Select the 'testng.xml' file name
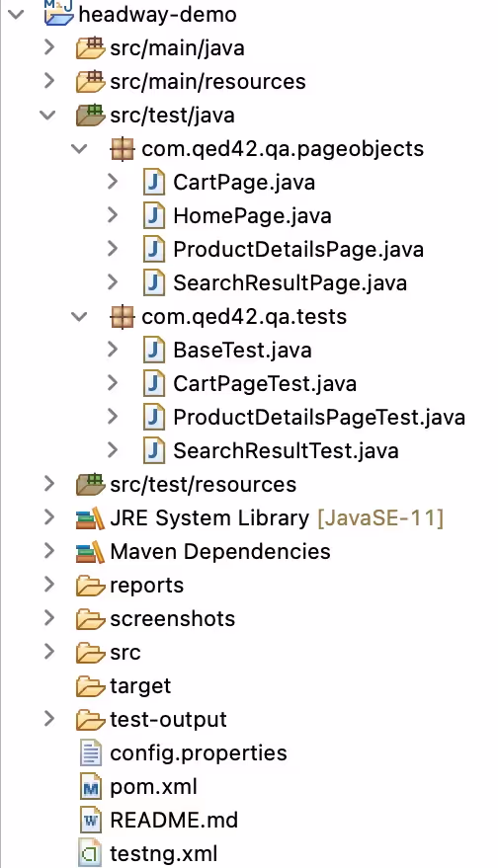498x868 pixels. pos(164,854)
